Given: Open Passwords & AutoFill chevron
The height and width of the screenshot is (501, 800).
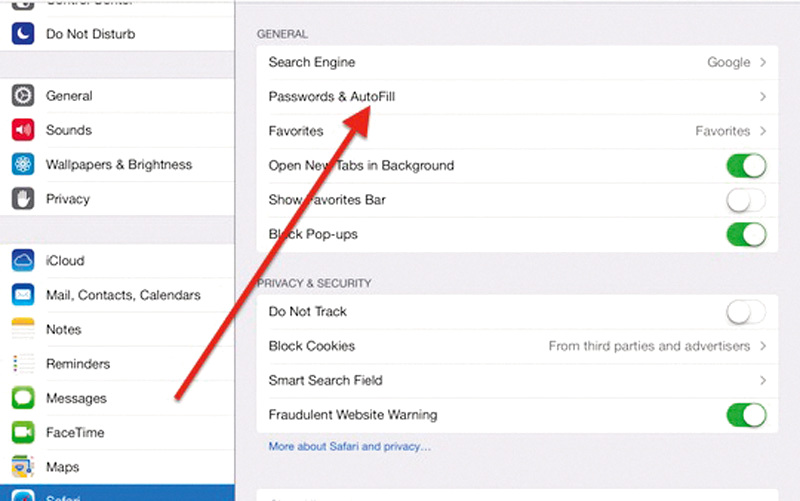Looking at the screenshot, I should click(763, 97).
